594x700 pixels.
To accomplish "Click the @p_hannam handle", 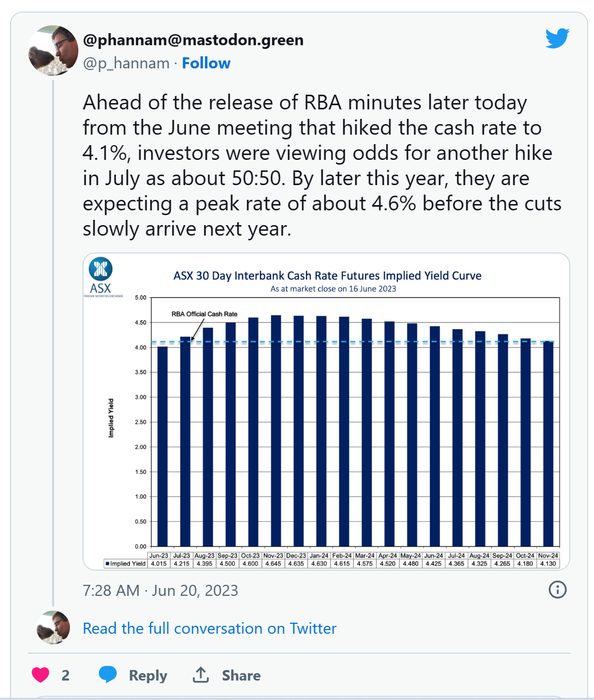I will 126,63.
